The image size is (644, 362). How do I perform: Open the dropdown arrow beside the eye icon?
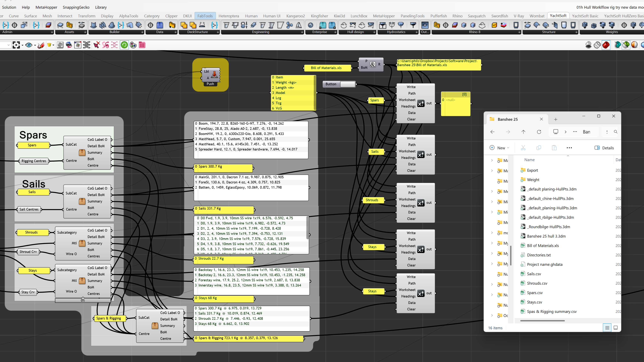coord(35,45)
